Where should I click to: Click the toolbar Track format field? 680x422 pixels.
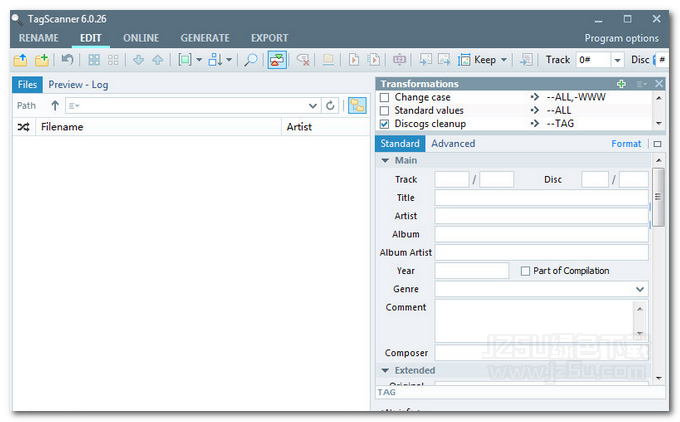(593, 60)
